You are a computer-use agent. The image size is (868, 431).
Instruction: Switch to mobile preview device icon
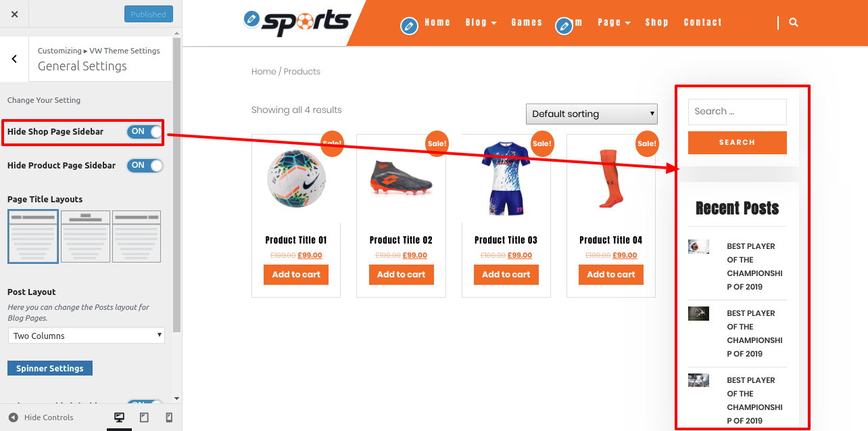(x=169, y=417)
